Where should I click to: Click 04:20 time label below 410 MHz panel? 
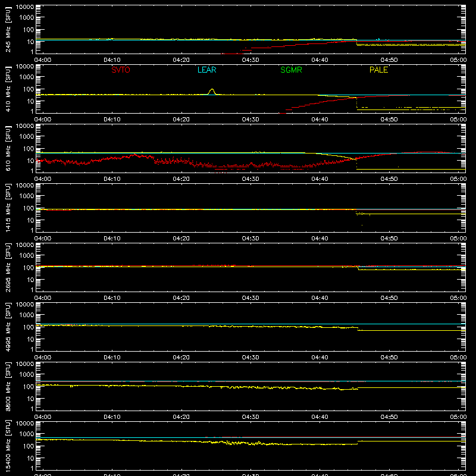[x=181, y=120]
